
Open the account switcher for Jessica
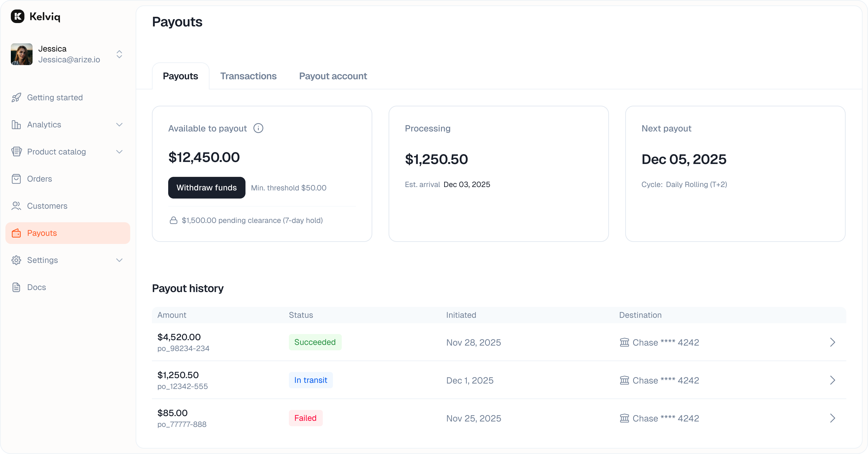click(119, 54)
